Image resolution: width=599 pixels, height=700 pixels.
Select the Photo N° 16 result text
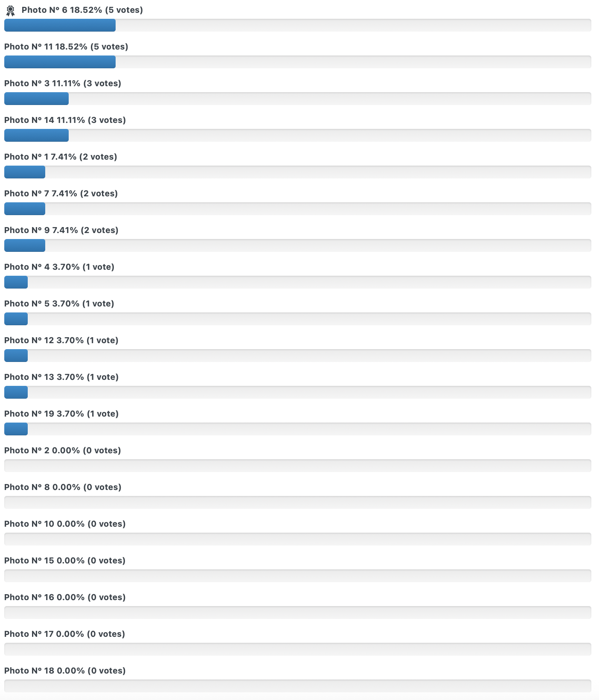pyautogui.click(x=65, y=597)
